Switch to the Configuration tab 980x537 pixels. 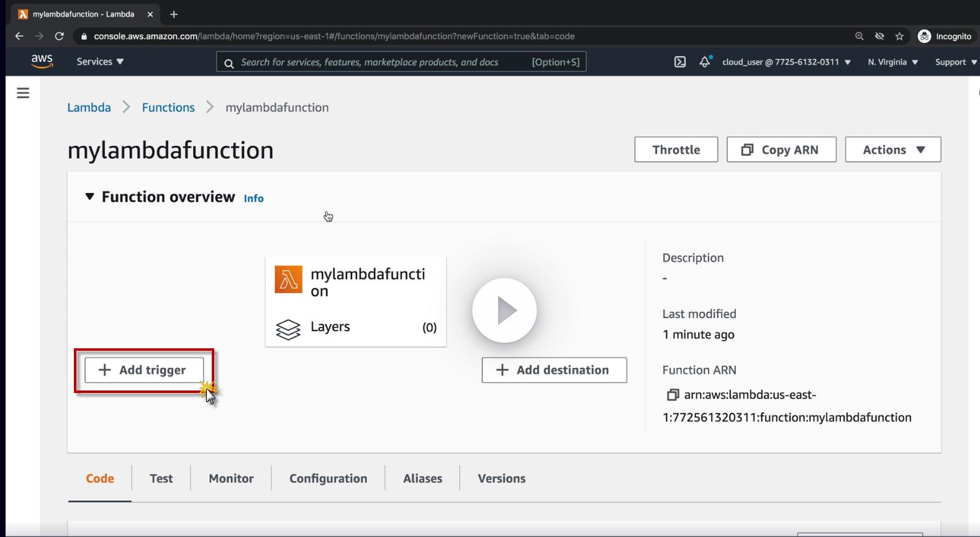tap(328, 479)
